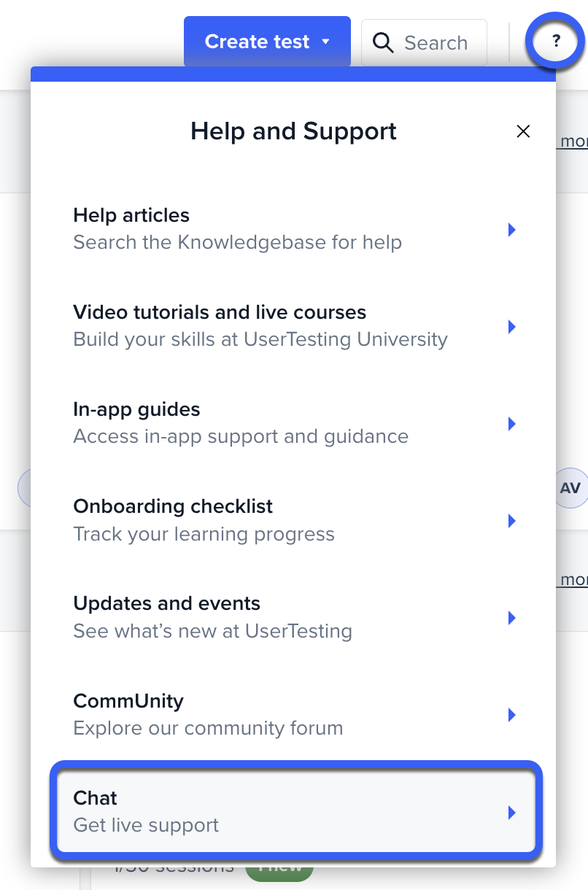Open the CommUnity forum item
The image size is (588, 890).
pos(208,713)
